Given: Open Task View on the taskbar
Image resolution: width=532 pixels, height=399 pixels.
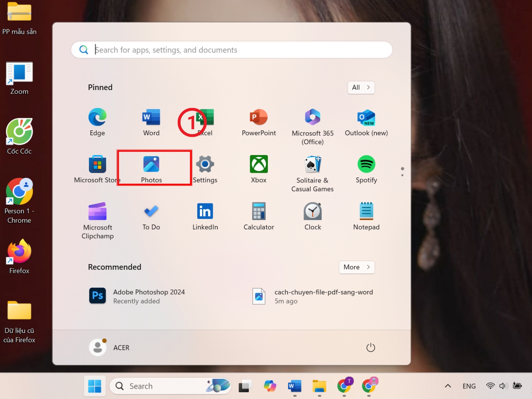Looking at the screenshot, I should point(245,386).
